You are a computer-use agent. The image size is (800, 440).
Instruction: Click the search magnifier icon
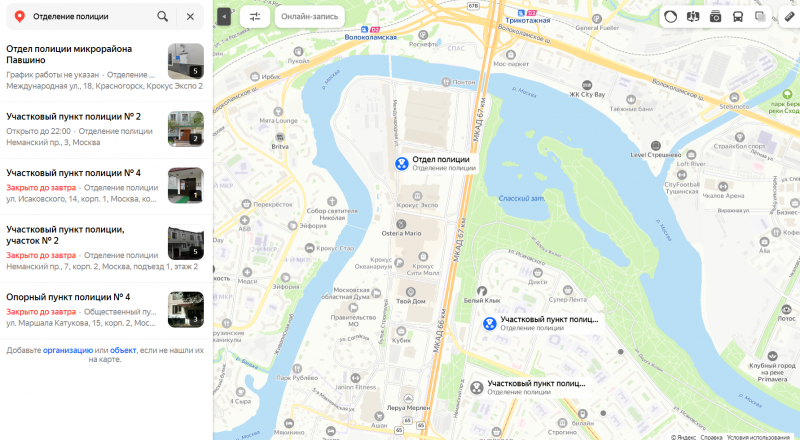tap(162, 16)
